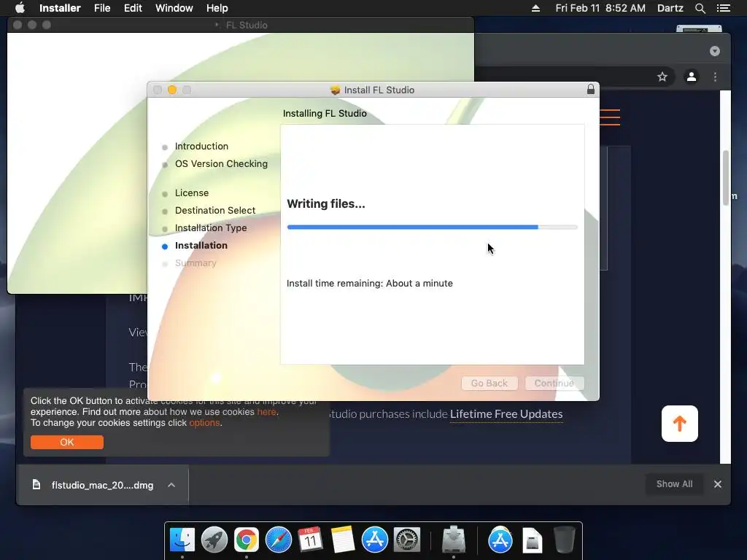Open the Edit menu

[x=133, y=8]
